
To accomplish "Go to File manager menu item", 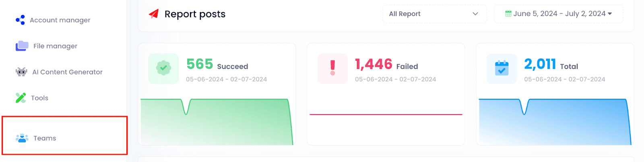I will click(x=55, y=46).
